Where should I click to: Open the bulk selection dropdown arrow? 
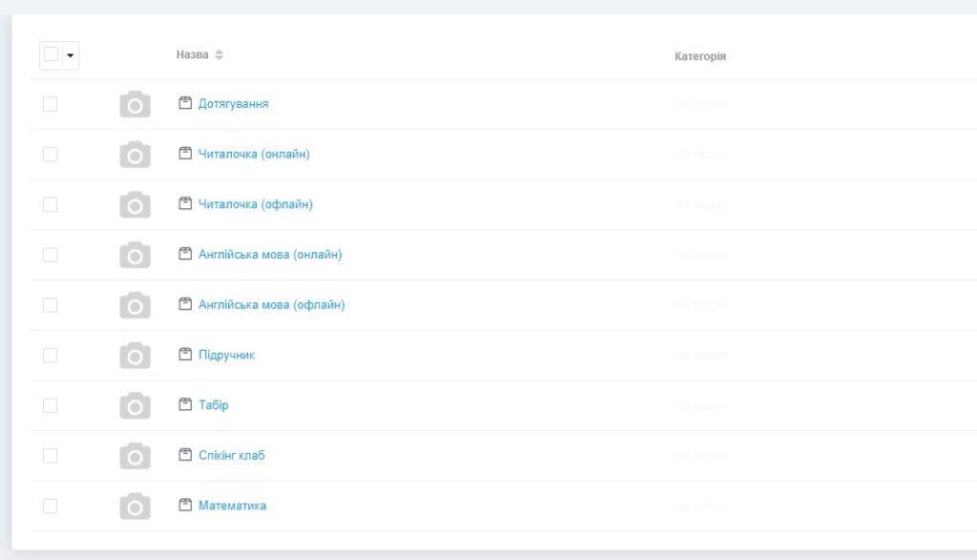[x=70, y=55]
